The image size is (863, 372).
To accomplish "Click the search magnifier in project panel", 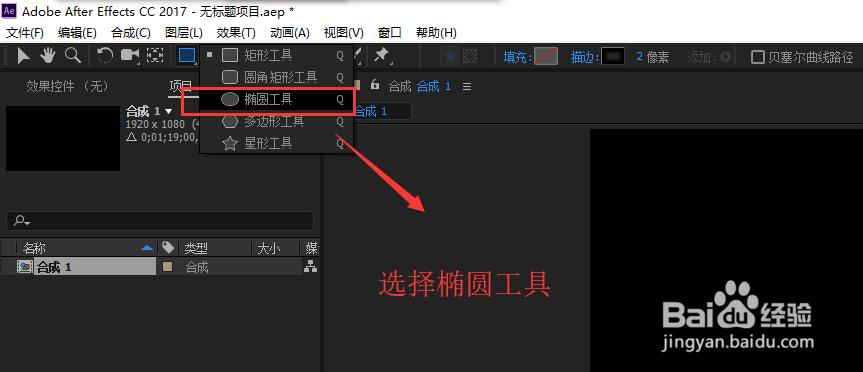I will click(21, 221).
